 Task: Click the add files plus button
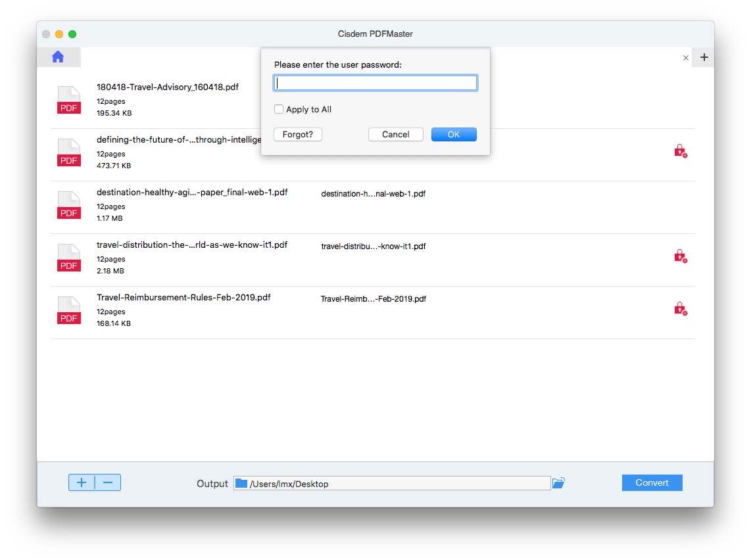pos(82,483)
